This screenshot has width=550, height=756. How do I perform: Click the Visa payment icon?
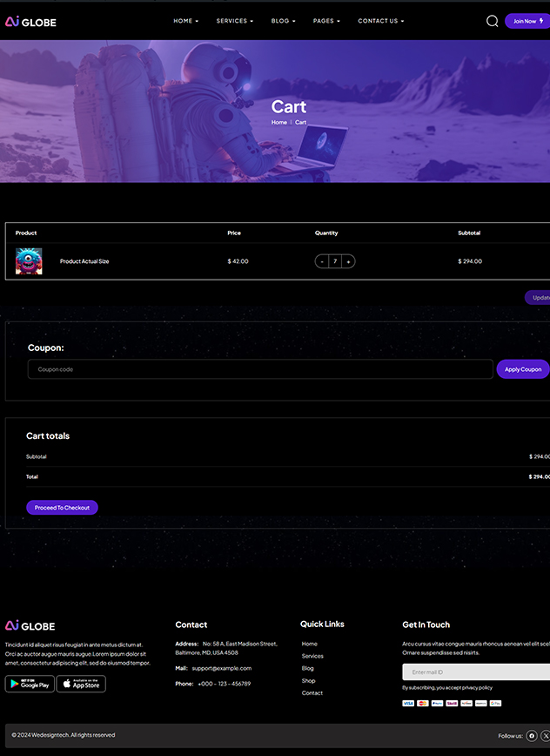(x=408, y=703)
